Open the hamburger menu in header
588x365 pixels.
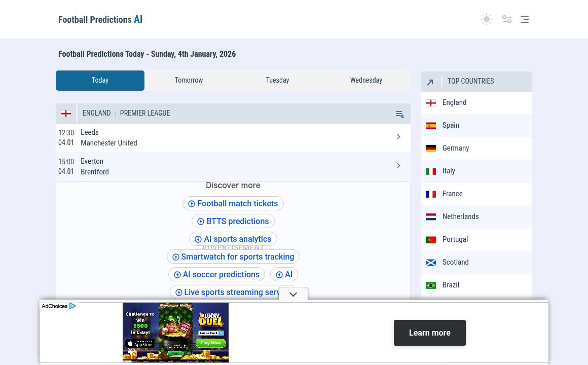[x=525, y=19]
